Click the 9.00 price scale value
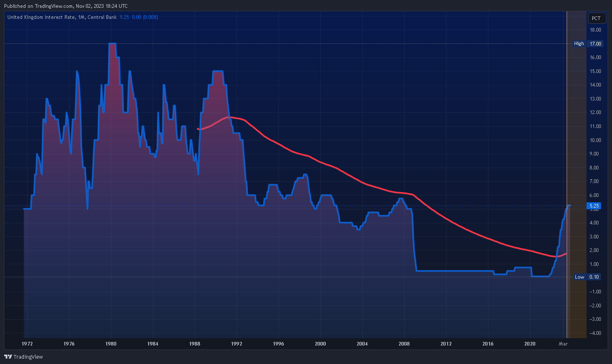Screen dimensions: 612x364 (x=594, y=154)
